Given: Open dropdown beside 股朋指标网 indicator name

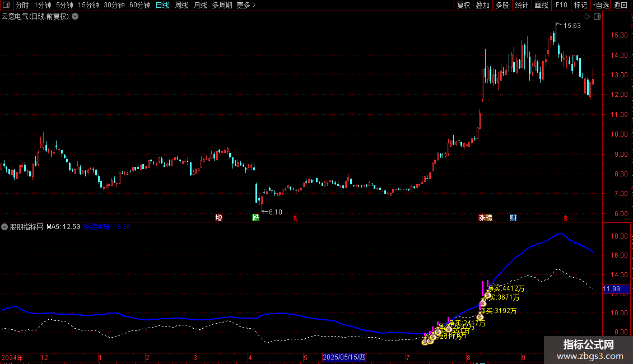Looking at the screenshot, I should coord(4,227).
